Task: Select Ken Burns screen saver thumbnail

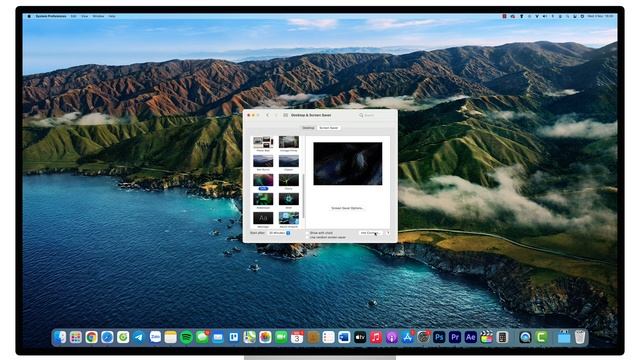Action: click(x=263, y=161)
